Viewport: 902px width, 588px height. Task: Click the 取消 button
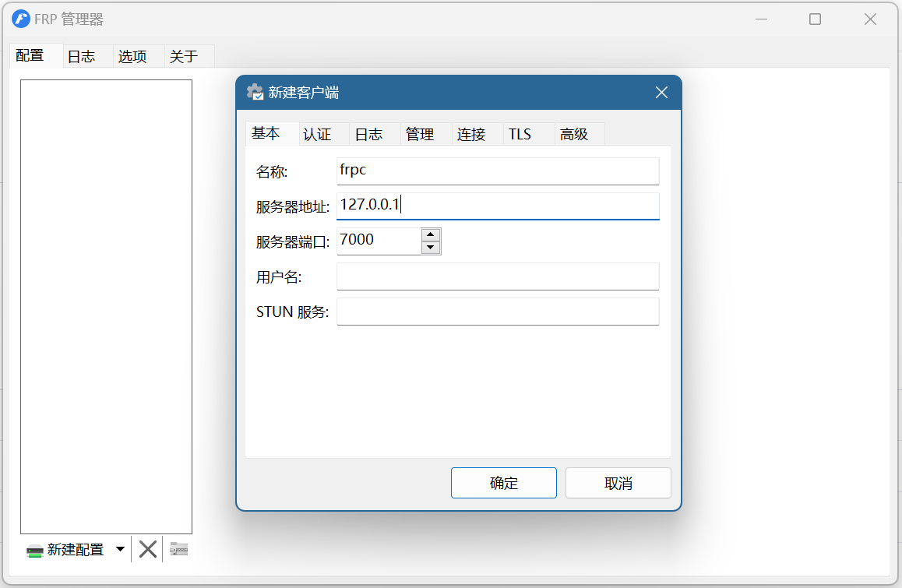(x=618, y=483)
